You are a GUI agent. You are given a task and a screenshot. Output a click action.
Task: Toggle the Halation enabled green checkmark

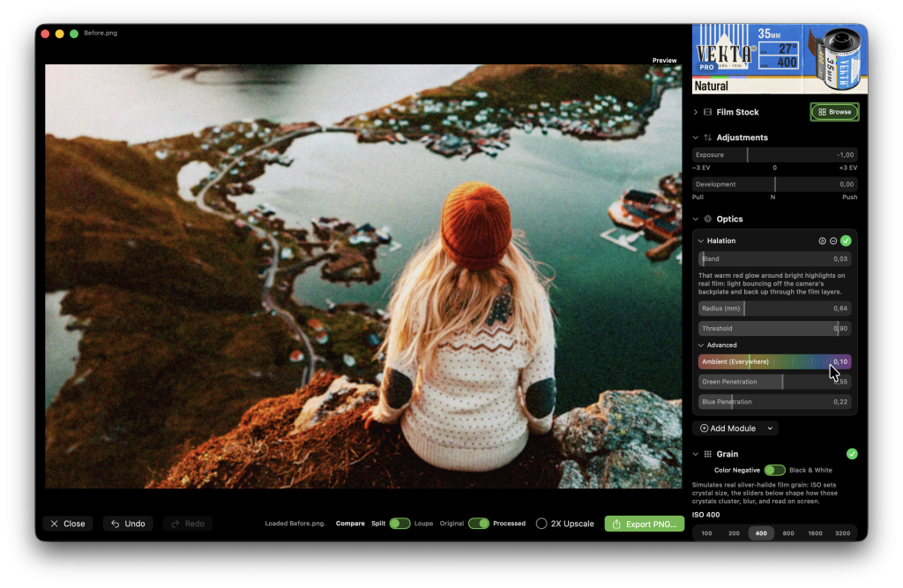(846, 241)
